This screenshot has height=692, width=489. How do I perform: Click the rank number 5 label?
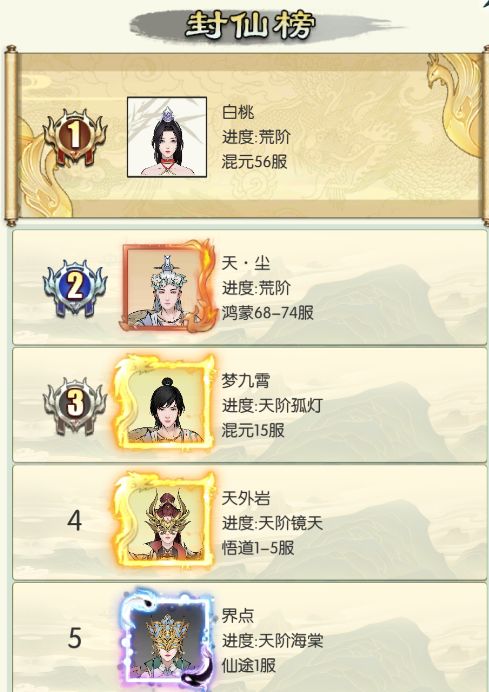click(x=75, y=638)
